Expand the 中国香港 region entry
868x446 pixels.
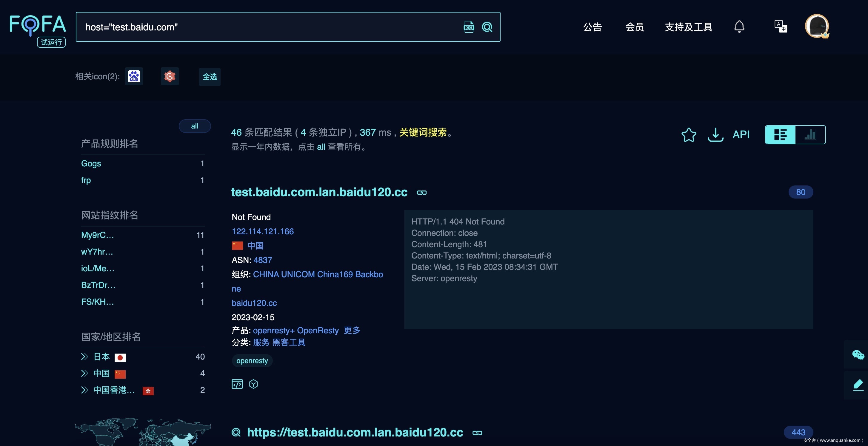pos(84,390)
